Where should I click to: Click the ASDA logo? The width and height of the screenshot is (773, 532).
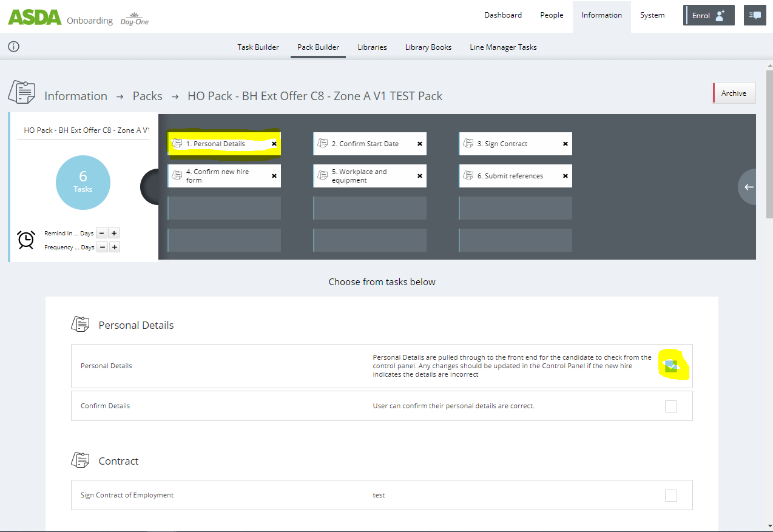35,17
